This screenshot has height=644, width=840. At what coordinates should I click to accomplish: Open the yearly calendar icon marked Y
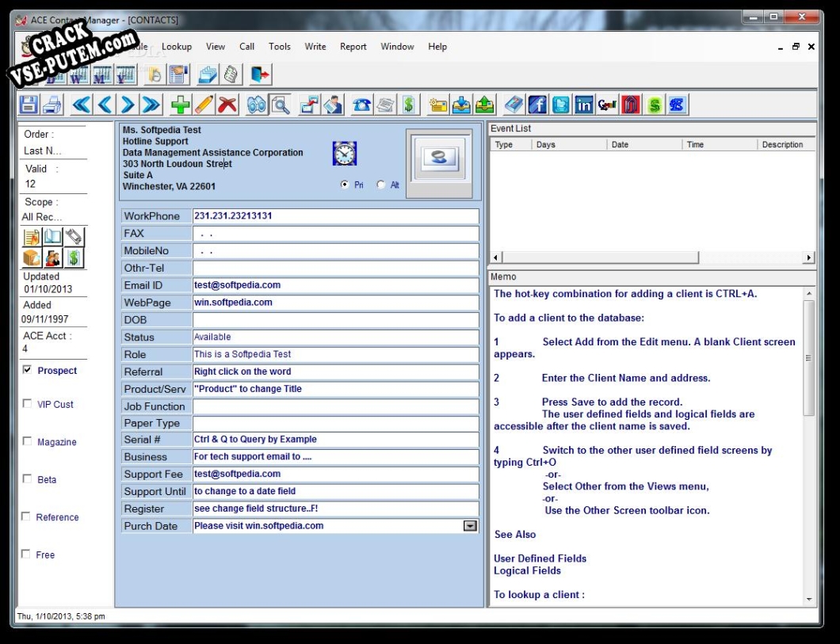point(125,74)
